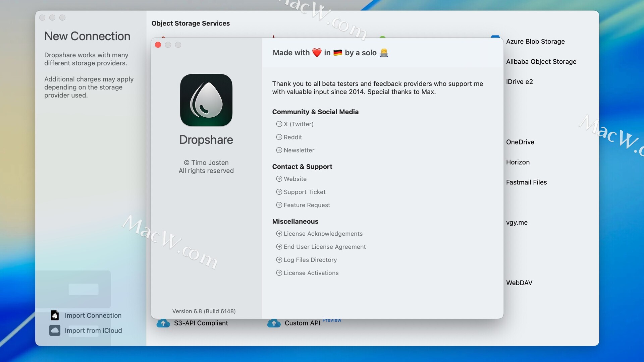Click the Import Connection file icon
The width and height of the screenshot is (644, 362).
55,315
